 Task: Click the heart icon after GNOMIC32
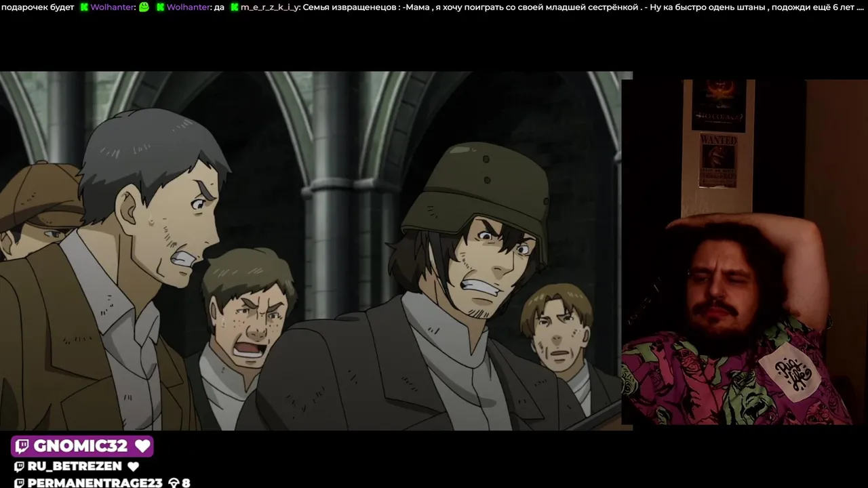[142, 446]
